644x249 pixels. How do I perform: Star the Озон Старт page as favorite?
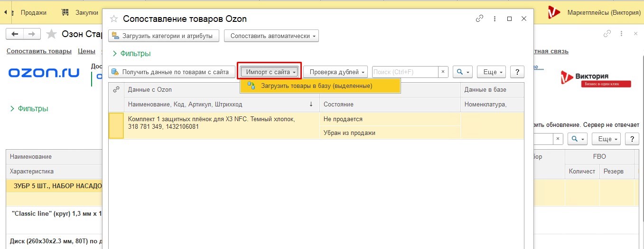51,34
